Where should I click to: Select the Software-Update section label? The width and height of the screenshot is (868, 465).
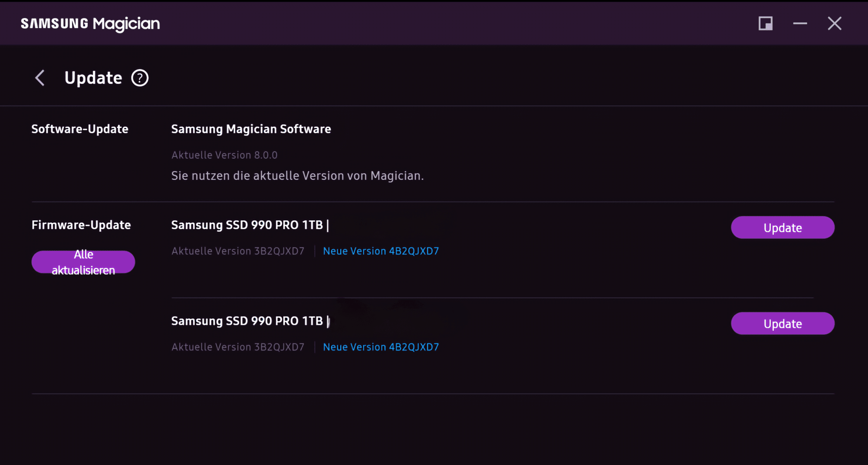point(80,129)
